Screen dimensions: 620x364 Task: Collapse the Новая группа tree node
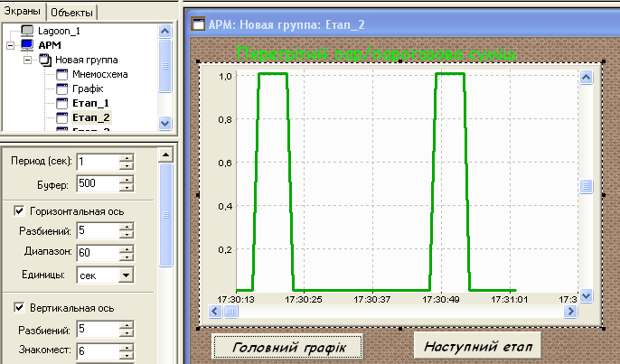click(x=27, y=61)
